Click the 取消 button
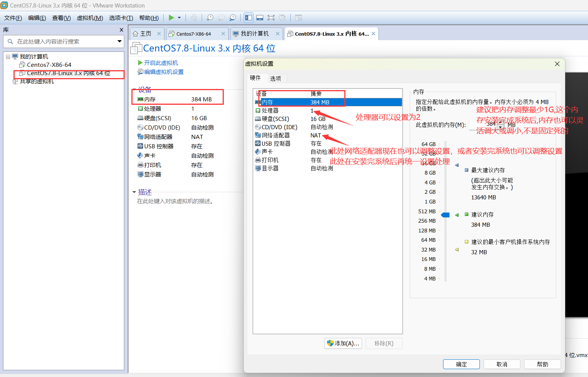 [502, 364]
